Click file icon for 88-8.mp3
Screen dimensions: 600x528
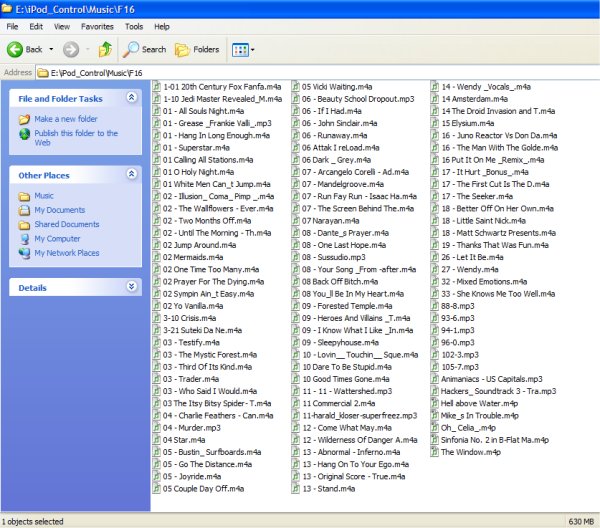(x=435, y=306)
